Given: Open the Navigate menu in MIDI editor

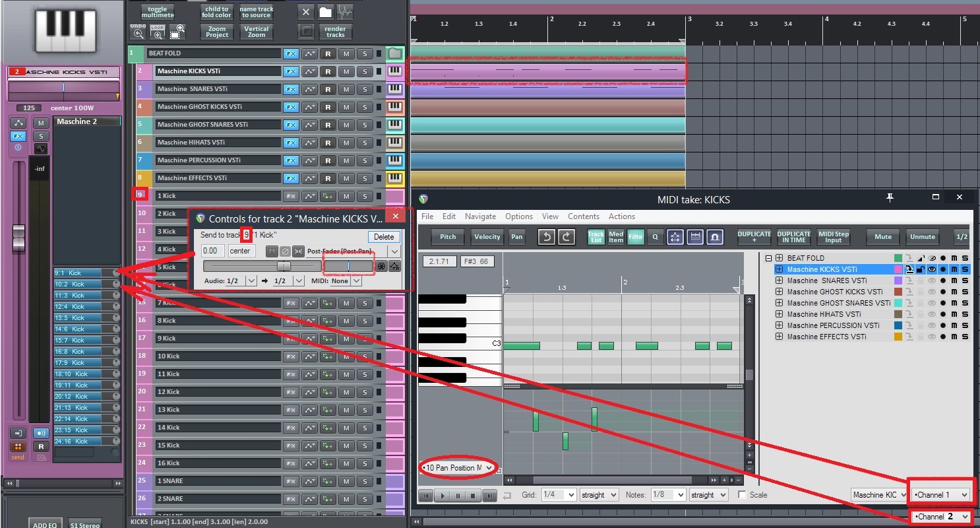Looking at the screenshot, I should (480, 216).
